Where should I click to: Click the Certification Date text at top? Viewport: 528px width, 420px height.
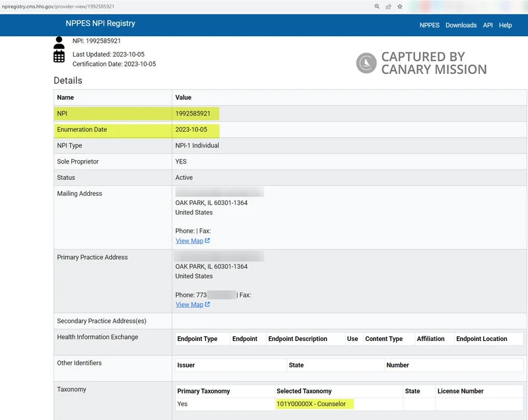[x=114, y=64]
